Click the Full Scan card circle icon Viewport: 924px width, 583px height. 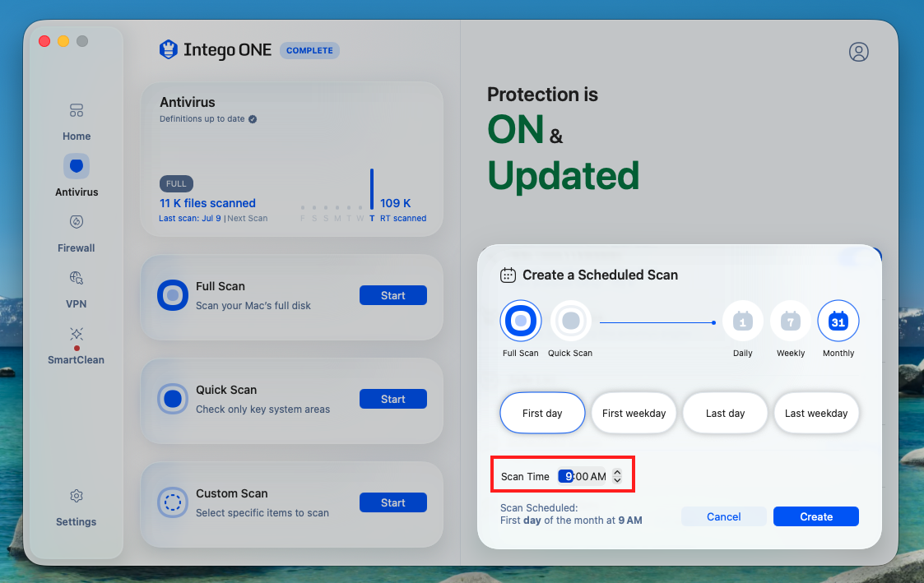tap(173, 295)
